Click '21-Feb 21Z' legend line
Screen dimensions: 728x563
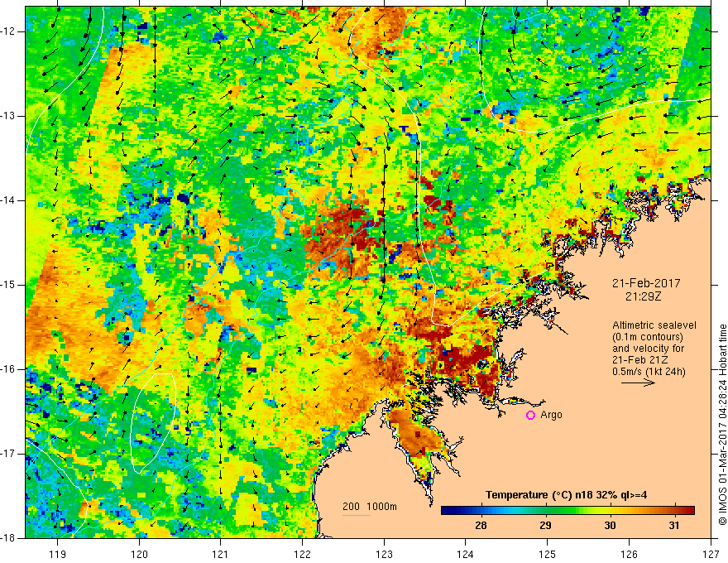click(x=642, y=360)
